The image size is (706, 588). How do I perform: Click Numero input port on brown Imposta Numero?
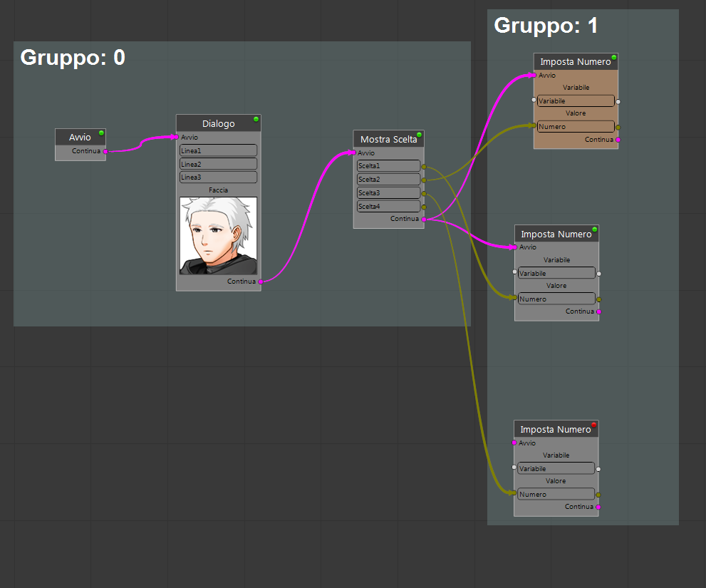point(534,125)
